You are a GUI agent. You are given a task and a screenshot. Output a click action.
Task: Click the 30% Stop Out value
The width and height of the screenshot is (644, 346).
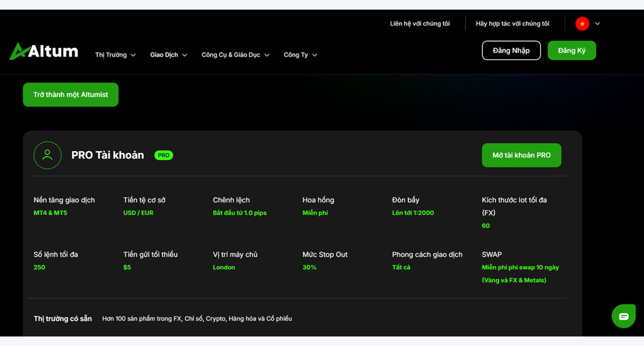[x=309, y=267]
